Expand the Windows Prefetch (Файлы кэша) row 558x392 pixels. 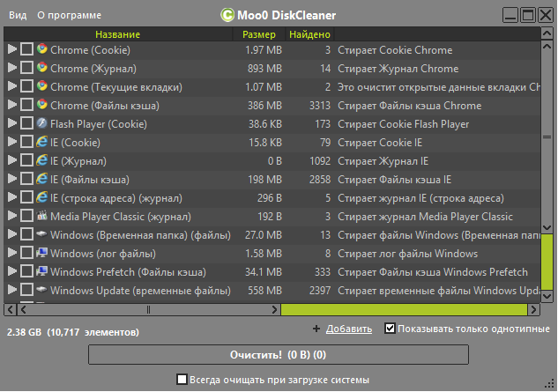click(x=12, y=271)
